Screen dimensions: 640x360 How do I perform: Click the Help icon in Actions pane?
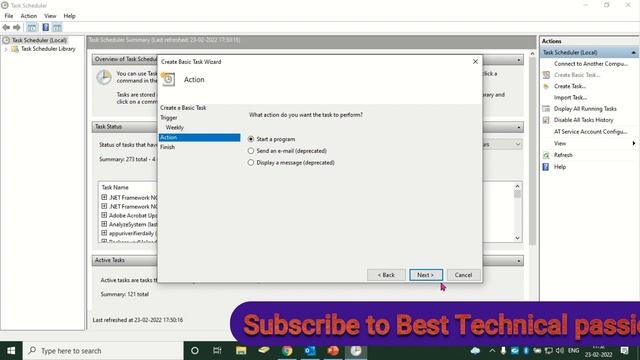[546, 167]
